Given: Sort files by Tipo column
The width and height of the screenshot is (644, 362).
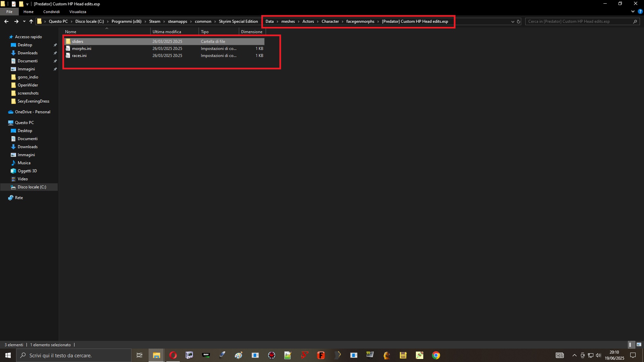Looking at the screenshot, I should click(x=219, y=32).
